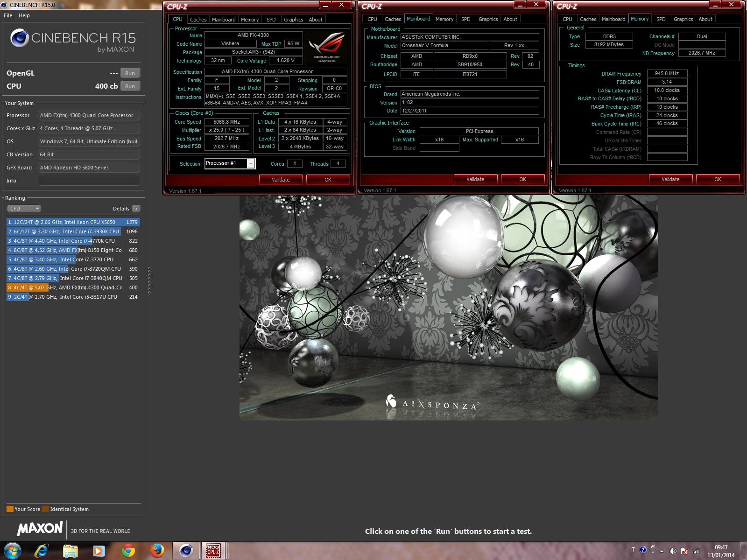The image size is (747, 560).
Task: Click the ROG Republic of Gamers logo
Action: [326, 47]
